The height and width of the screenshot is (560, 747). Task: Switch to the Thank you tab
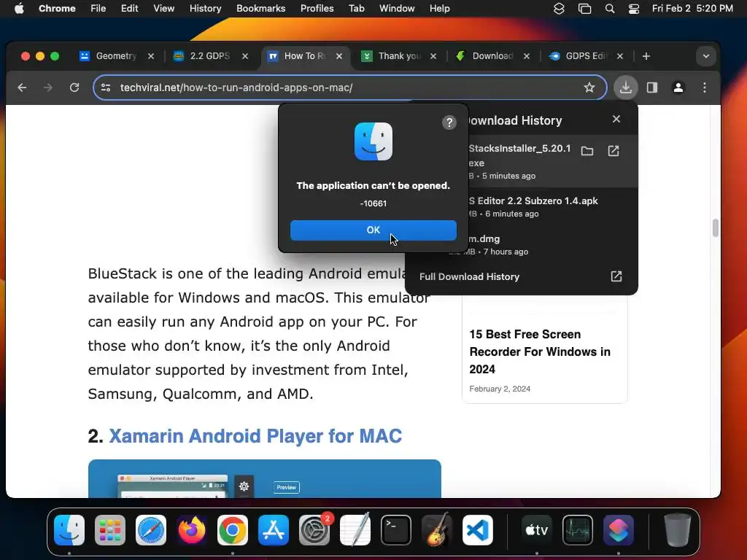399,56
